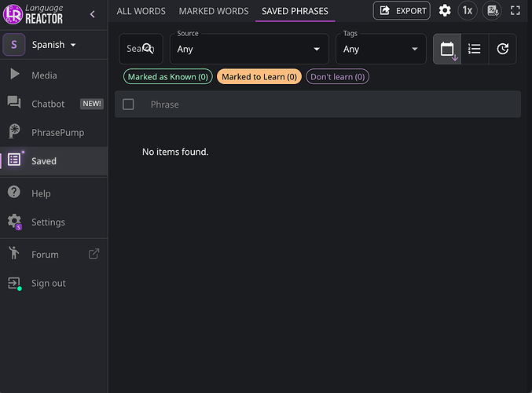Click the Forum external link icon
The image size is (532, 393).
[94, 254]
